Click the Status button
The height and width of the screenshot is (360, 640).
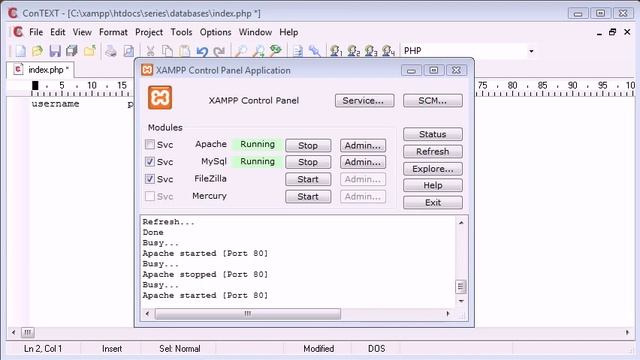click(x=433, y=134)
